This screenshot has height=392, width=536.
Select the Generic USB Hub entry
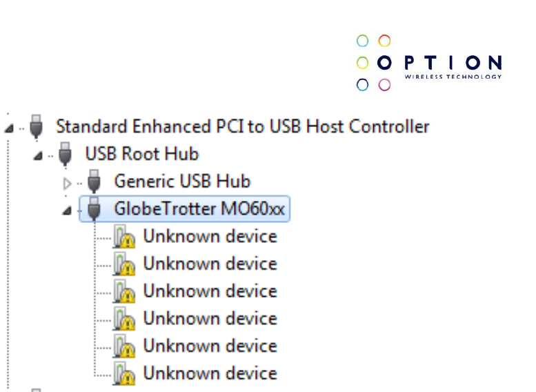coord(182,182)
